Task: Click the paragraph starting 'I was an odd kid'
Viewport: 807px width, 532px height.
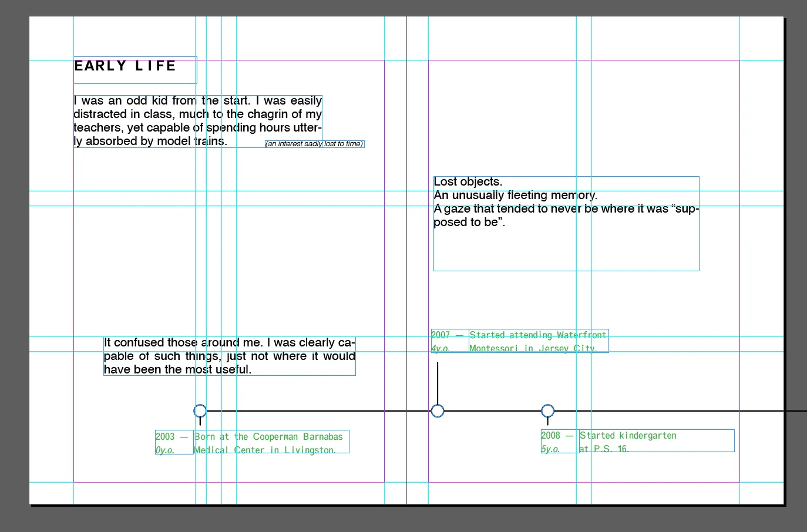Action: coord(198,121)
